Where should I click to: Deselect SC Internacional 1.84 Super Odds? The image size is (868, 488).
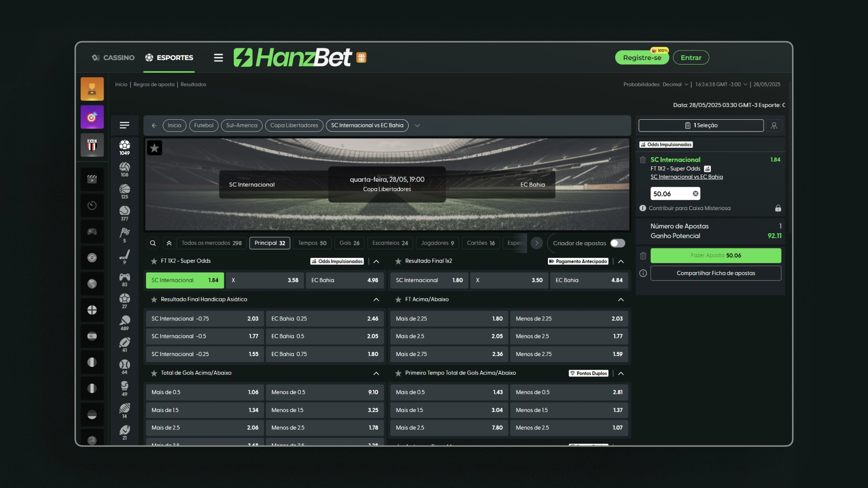coord(185,280)
